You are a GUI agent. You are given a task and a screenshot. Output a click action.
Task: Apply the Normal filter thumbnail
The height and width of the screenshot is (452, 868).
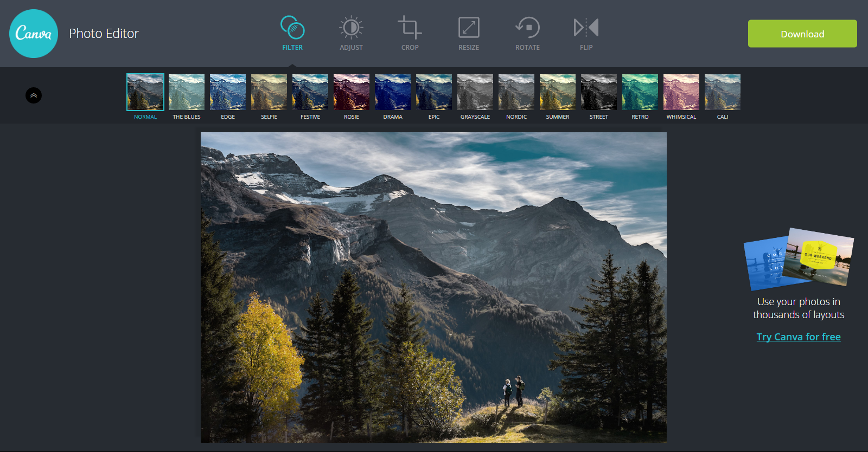145,92
